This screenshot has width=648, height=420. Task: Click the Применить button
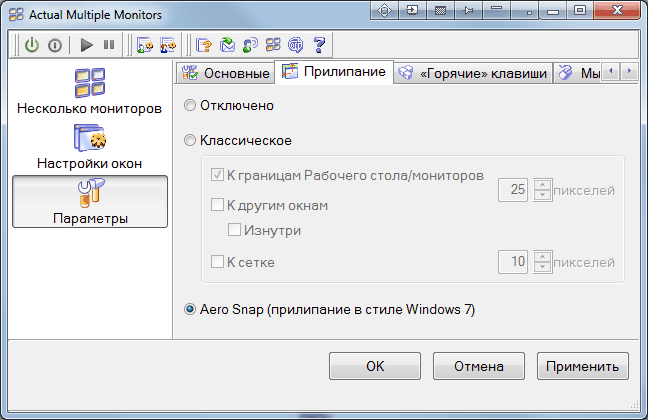pos(583,366)
